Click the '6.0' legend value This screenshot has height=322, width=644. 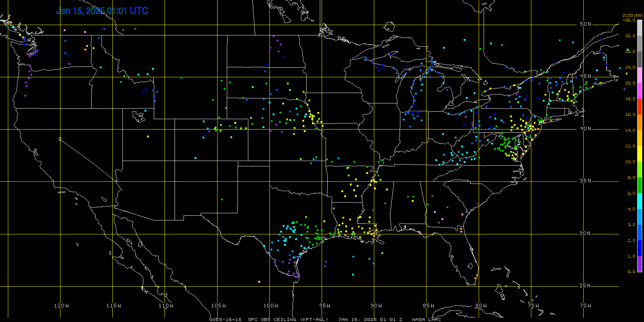click(631, 193)
